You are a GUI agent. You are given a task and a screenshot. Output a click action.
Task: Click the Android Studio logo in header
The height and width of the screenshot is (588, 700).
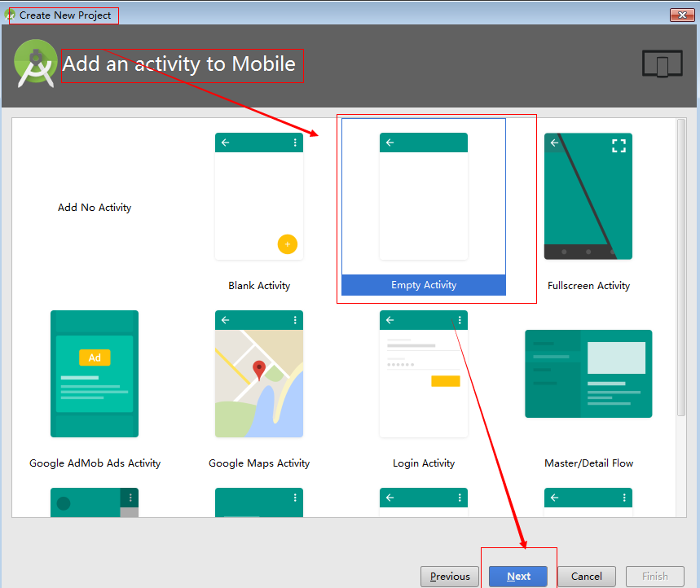click(x=36, y=64)
